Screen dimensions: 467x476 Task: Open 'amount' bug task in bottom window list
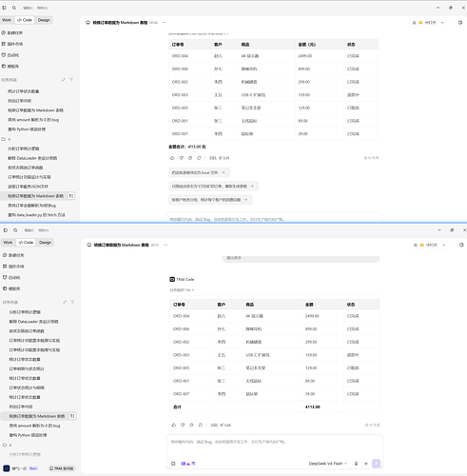(x=34, y=426)
